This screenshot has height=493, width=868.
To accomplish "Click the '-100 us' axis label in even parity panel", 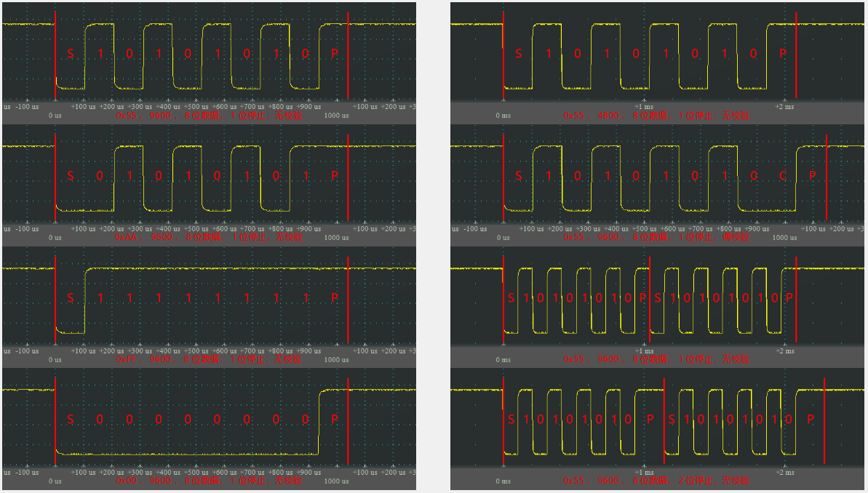I will tap(475, 229).
